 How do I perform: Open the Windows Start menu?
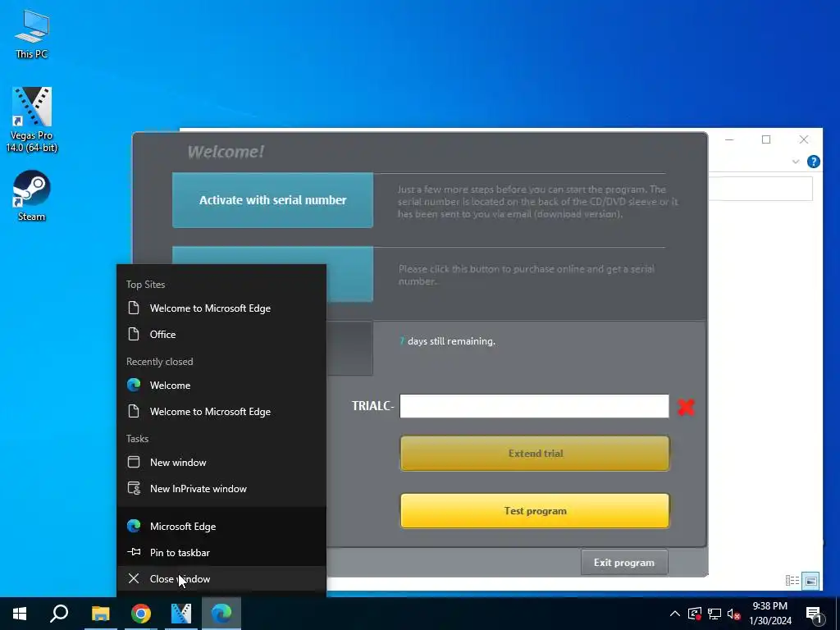tap(20, 613)
